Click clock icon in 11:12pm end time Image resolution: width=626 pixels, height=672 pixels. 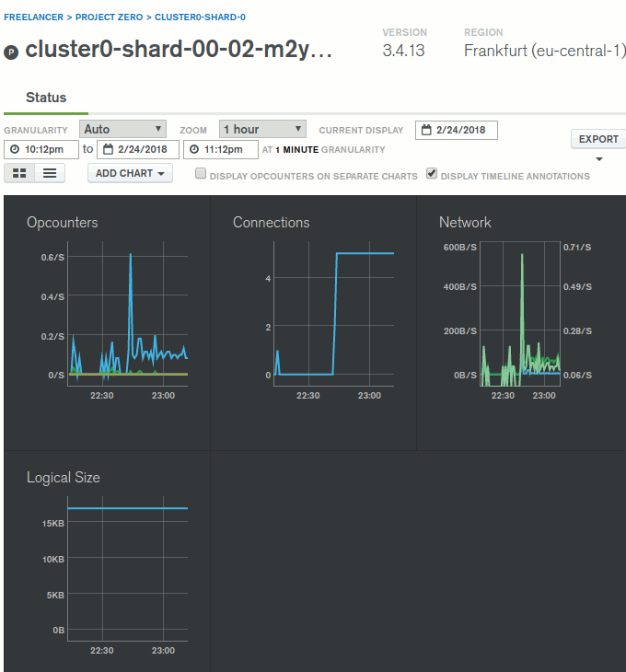point(193,149)
